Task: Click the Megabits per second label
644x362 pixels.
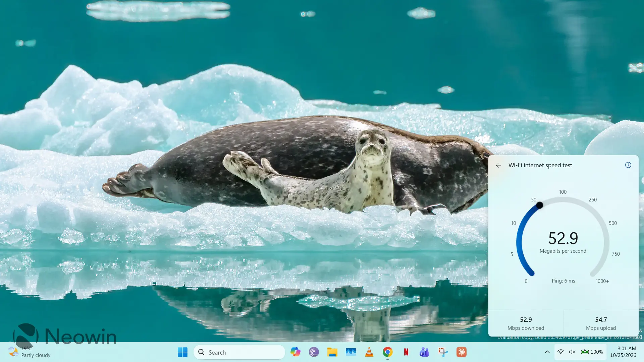Action: point(563,251)
